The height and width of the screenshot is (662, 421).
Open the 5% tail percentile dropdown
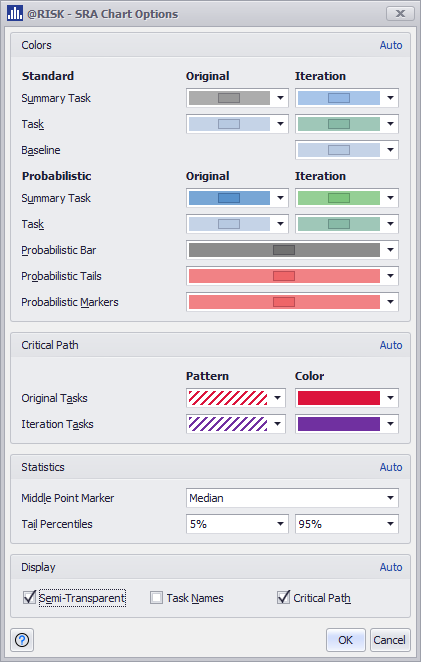(237, 524)
